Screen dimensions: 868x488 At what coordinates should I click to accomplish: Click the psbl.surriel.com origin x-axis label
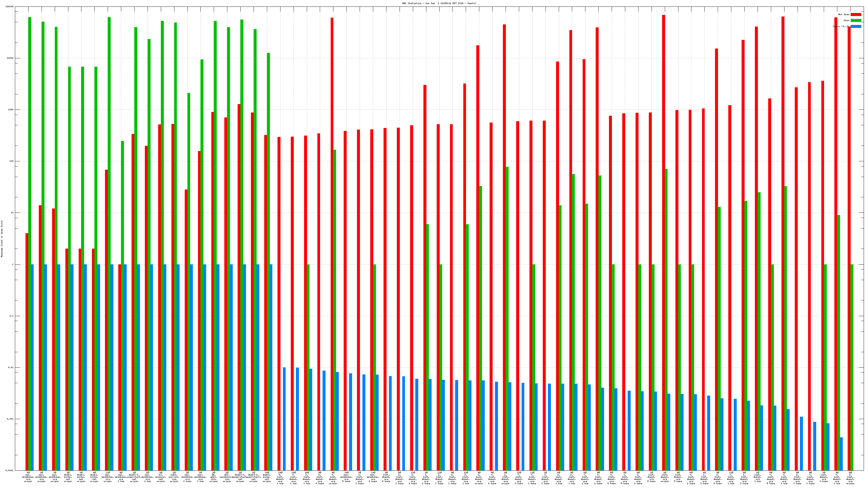click(x=174, y=477)
